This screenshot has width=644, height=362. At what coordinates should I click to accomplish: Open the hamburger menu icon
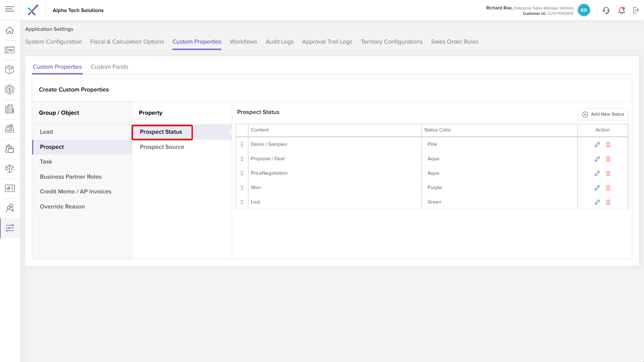click(x=9, y=9)
